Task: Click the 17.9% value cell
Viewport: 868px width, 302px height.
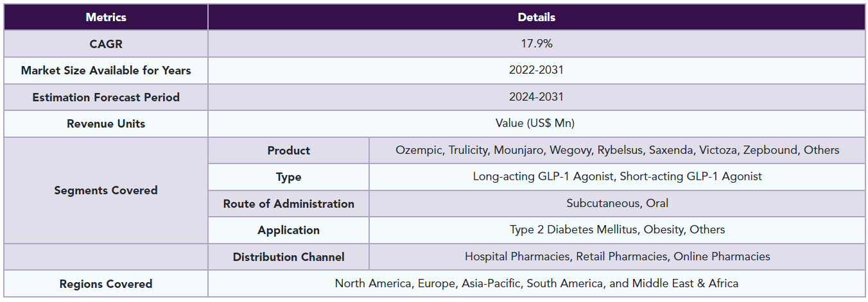Action: click(537, 44)
